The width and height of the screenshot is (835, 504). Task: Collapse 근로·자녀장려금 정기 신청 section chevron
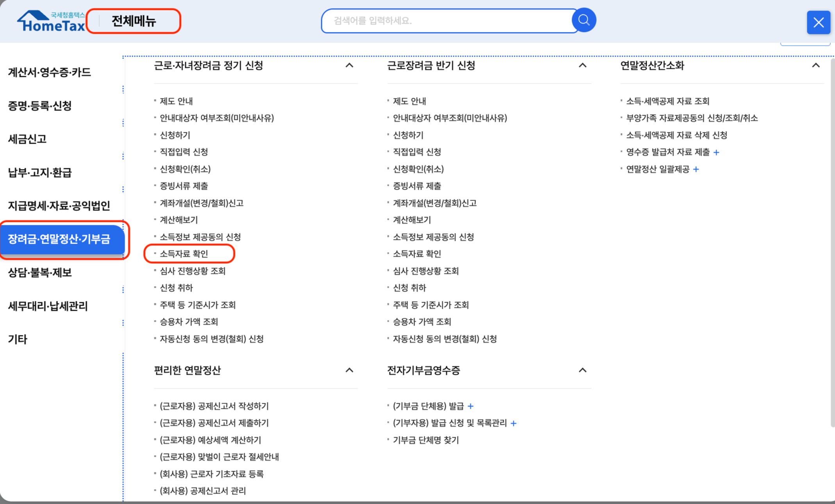coord(349,66)
